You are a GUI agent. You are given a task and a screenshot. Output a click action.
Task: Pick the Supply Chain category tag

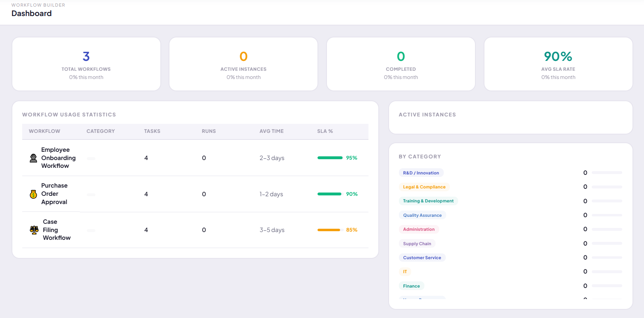pos(417,244)
